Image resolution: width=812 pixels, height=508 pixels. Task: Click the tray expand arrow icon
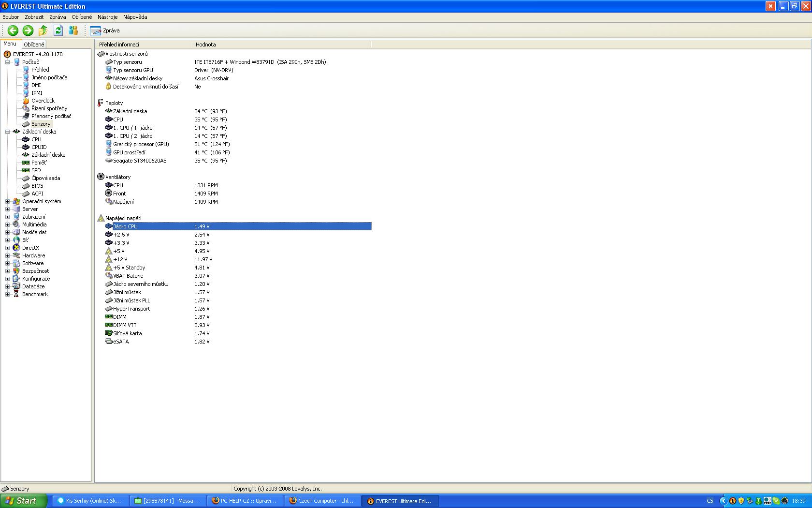pyautogui.click(x=723, y=501)
